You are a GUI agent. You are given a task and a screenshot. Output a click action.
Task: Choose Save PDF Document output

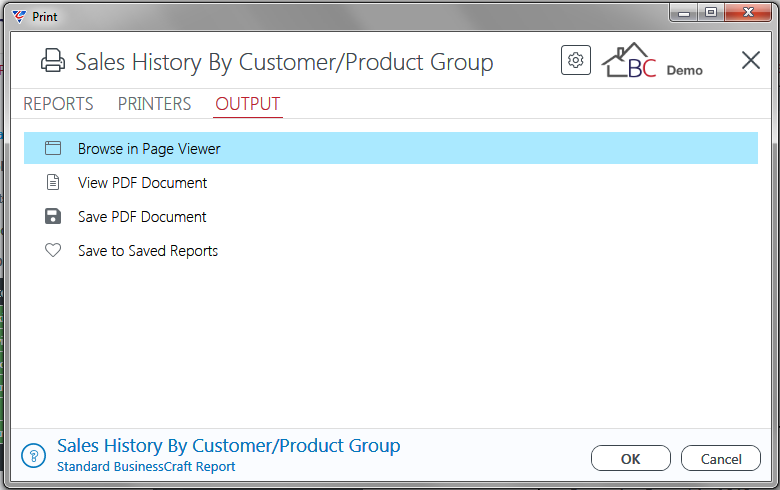(x=142, y=217)
